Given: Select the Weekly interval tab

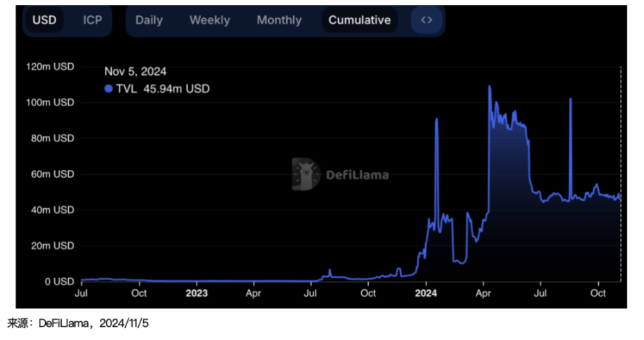Looking at the screenshot, I should 209,20.
